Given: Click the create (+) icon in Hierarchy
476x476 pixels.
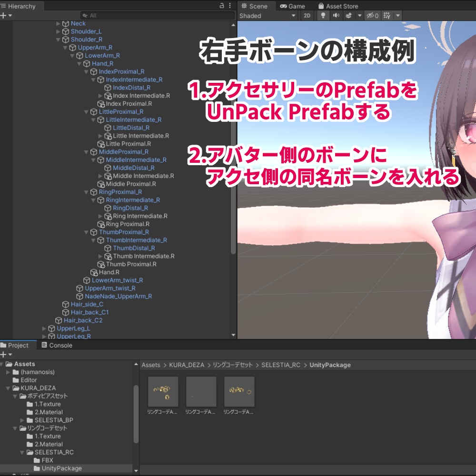Looking at the screenshot, I should tap(3, 15).
